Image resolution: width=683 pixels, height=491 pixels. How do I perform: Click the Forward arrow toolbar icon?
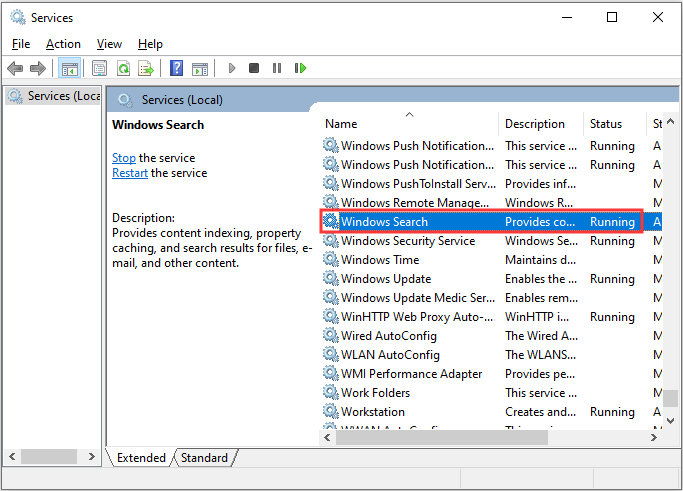(37, 68)
